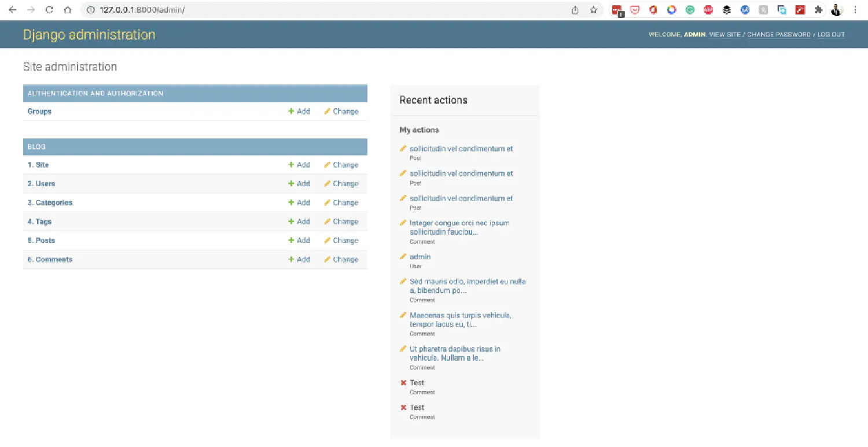This screenshot has height=447, width=868.
Task: Open the puzzle piece Extensions menu
Action: point(818,10)
